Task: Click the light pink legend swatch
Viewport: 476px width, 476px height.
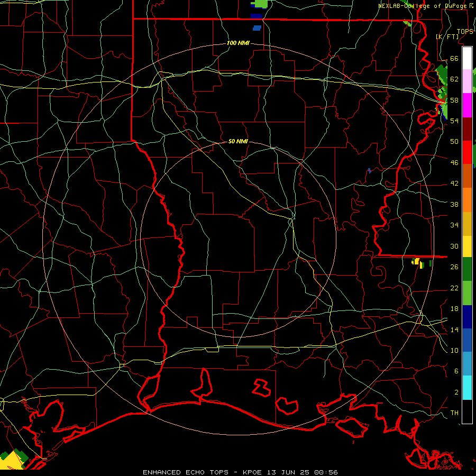Action: pos(467,81)
